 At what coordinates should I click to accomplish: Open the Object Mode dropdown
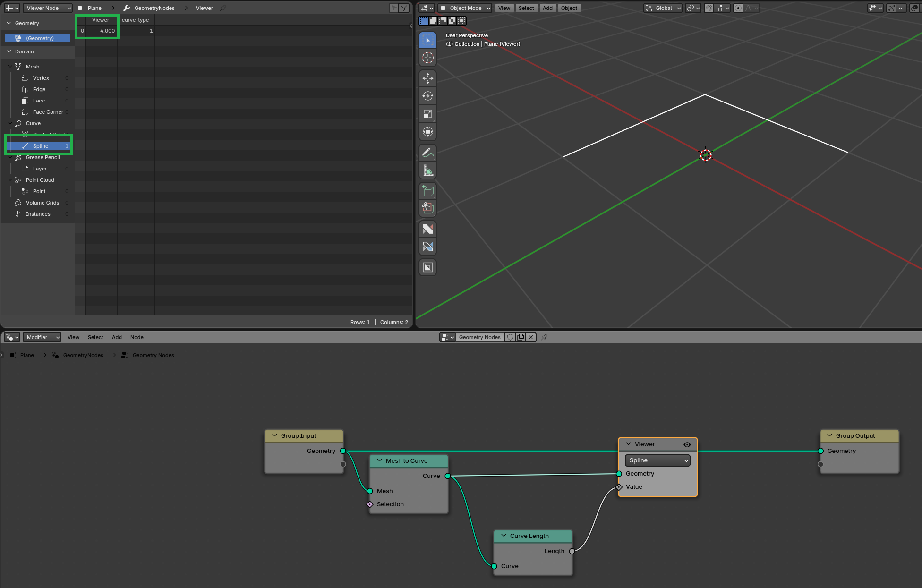[x=465, y=8]
